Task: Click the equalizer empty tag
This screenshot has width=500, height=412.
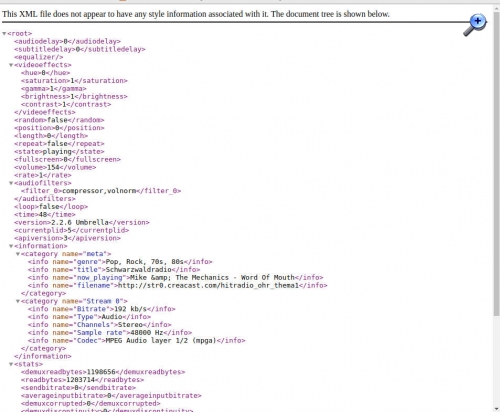Action: (39, 57)
